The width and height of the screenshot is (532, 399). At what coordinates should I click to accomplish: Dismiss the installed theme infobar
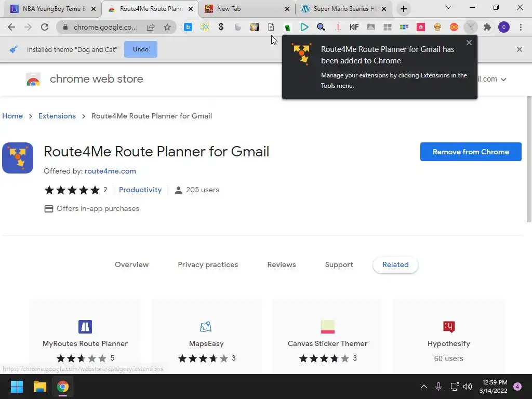click(x=520, y=49)
